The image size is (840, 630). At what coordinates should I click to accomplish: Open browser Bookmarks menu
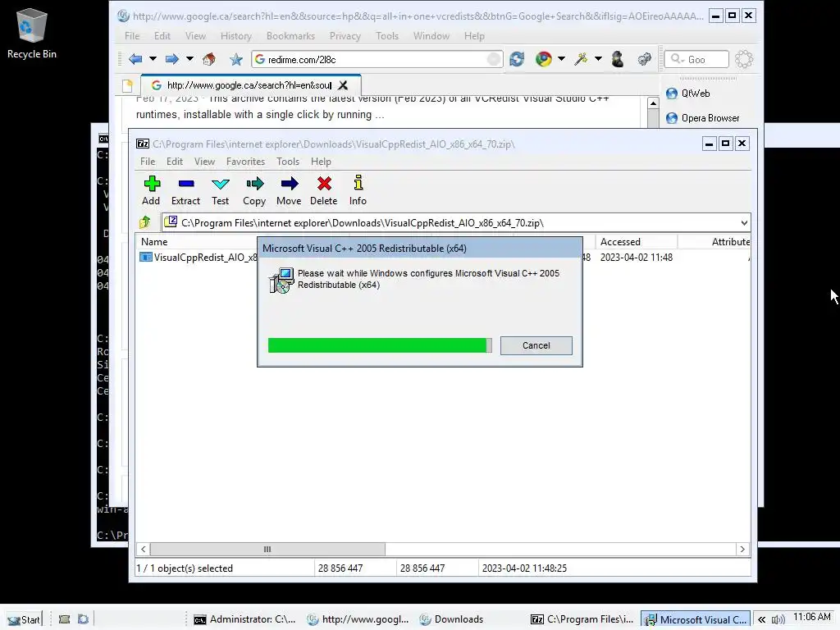[290, 36]
